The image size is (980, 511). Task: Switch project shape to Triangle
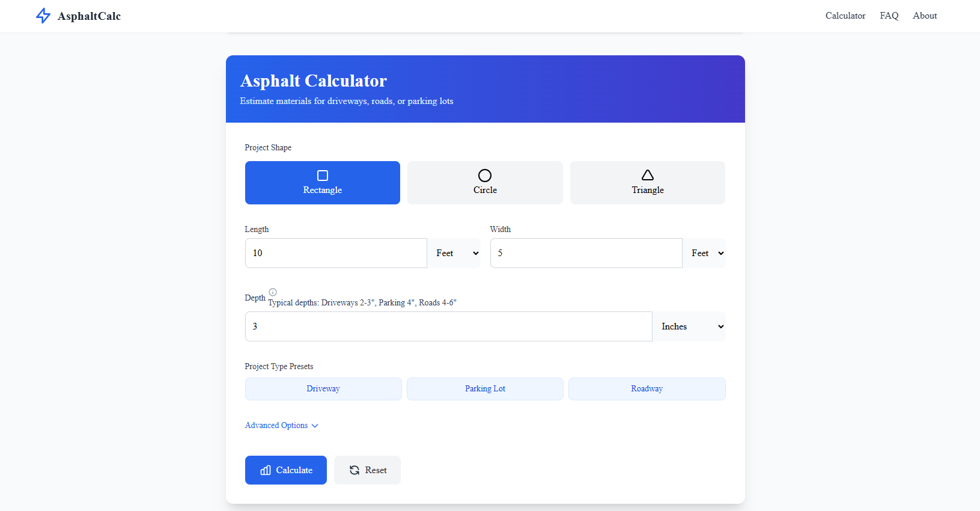pos(648,190)
